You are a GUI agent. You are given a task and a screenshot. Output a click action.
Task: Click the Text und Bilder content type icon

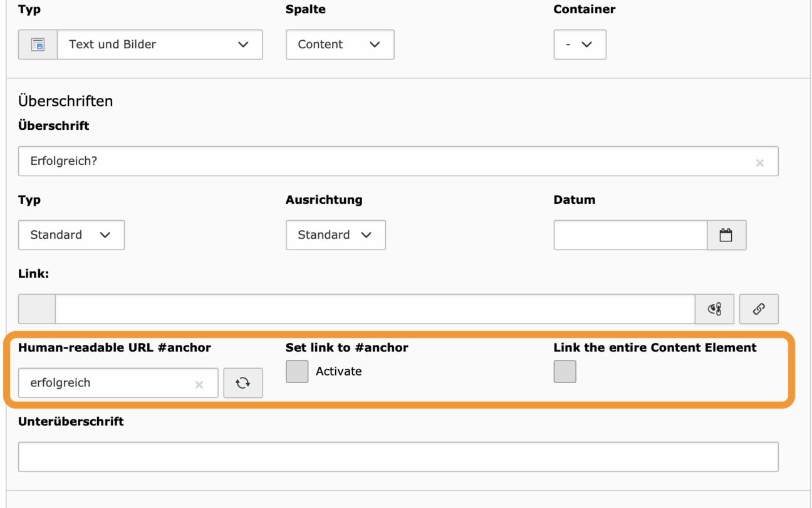[x=38, y=45]
